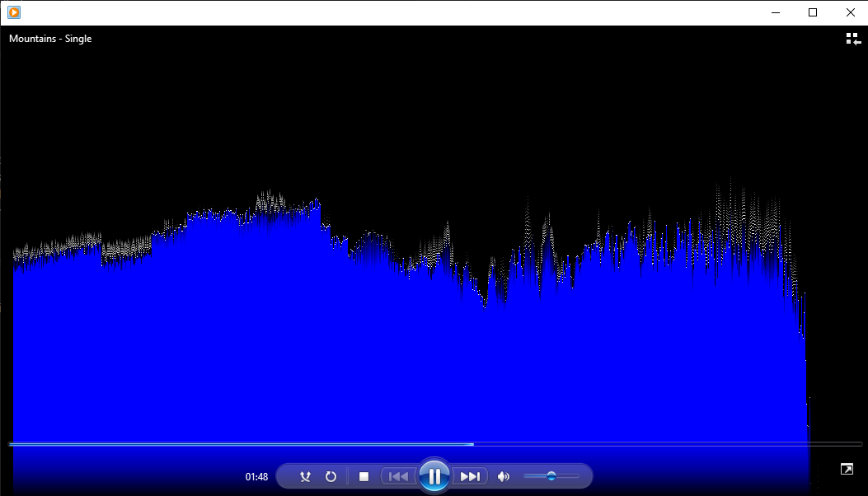
Task: Mute the volume speaker icon
Action: click(503, 476)
